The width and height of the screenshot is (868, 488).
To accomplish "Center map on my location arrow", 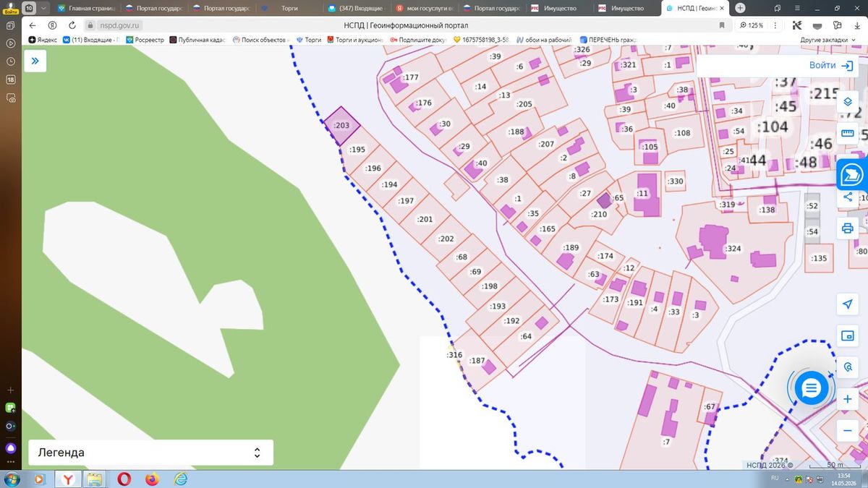I will point(848,304).
